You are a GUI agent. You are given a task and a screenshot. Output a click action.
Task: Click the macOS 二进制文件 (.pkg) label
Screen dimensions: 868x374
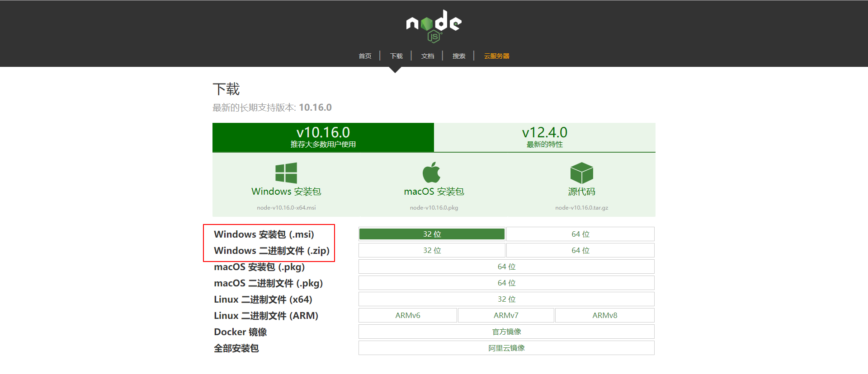(269, 283)
